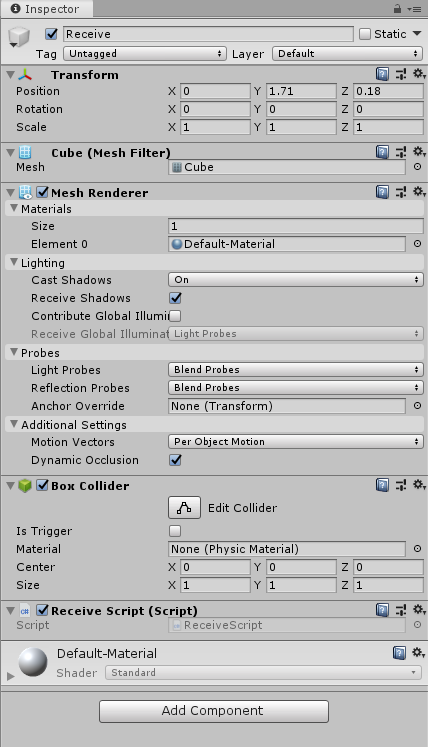The image size is (428, 747).
Task: Disable the Receive Script component checkbox
Action: [x=42, y=610]
